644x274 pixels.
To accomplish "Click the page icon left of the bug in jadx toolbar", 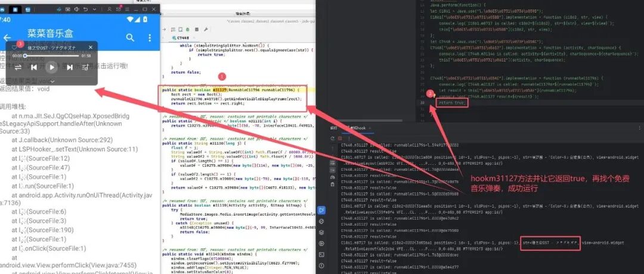I will pyautogui.click(x=180, y=30).
